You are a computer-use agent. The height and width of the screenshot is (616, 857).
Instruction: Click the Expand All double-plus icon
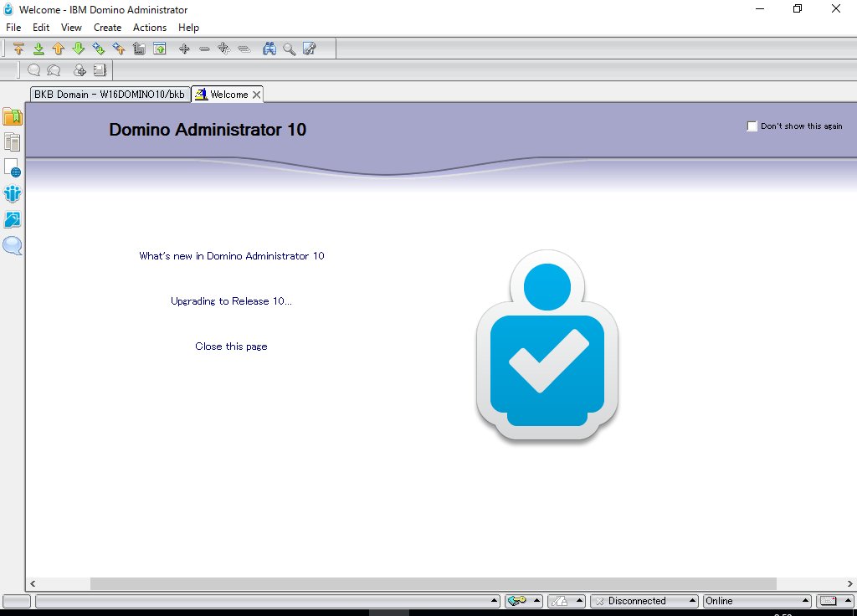point(223,49)
